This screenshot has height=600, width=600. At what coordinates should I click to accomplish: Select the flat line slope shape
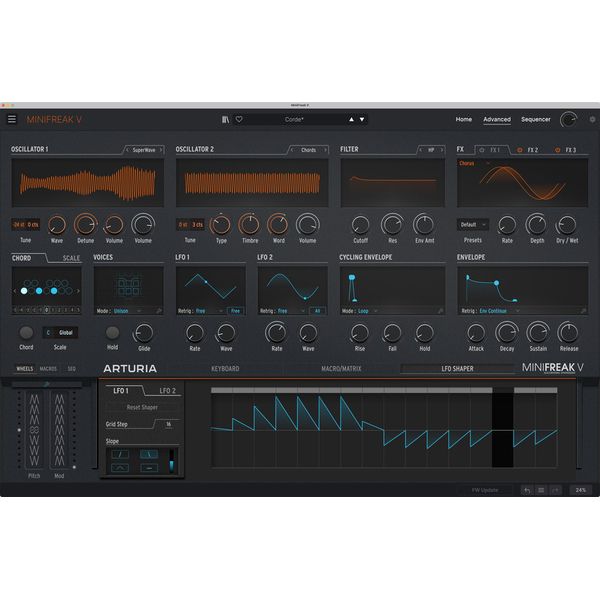149,468
